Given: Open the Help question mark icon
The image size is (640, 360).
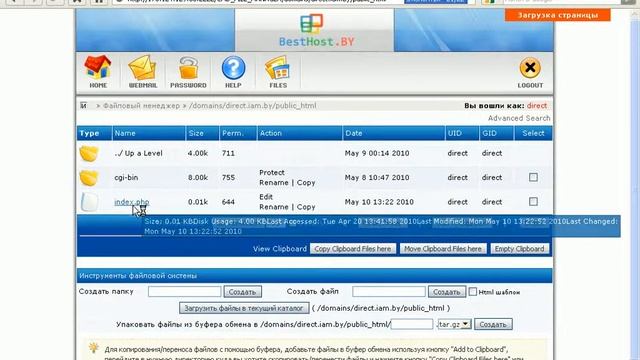Looking at the screenshot, I should pyautogui.click(x=233, y=72).
